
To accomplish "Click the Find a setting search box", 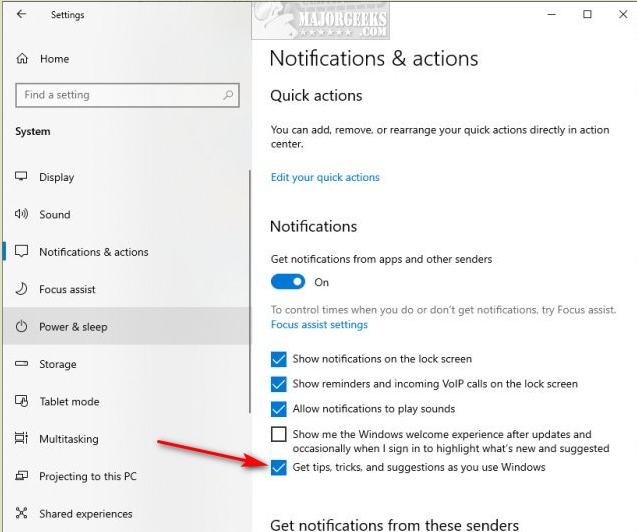I will pos(118,95).
